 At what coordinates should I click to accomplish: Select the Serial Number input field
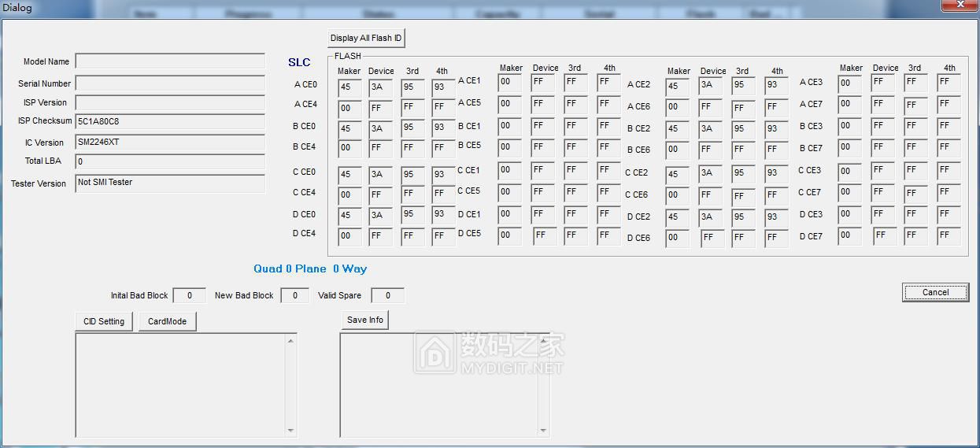coord(170,83)
